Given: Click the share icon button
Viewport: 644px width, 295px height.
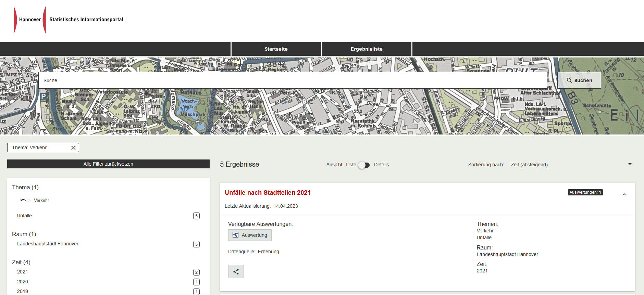Looking at the screenshot, I should (x=236, y=272).
